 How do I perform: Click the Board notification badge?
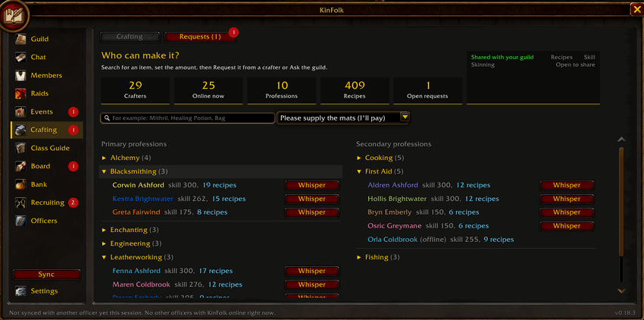[x=73, y=166]
